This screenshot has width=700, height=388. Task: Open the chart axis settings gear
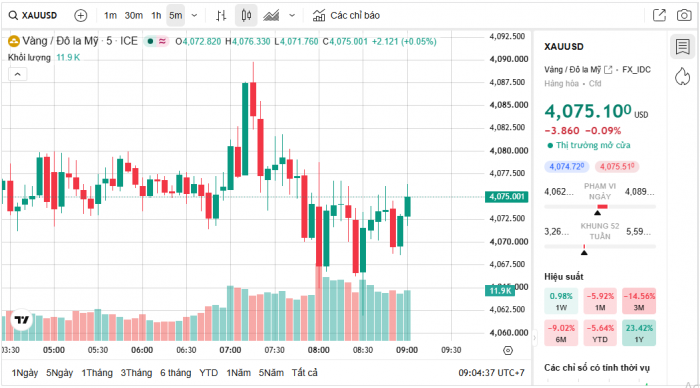pyautogui.click(x=508, y=350)
